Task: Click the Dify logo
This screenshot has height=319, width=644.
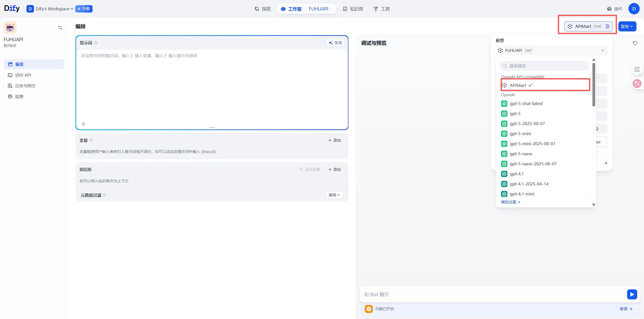Action: [x=12, y=9]
